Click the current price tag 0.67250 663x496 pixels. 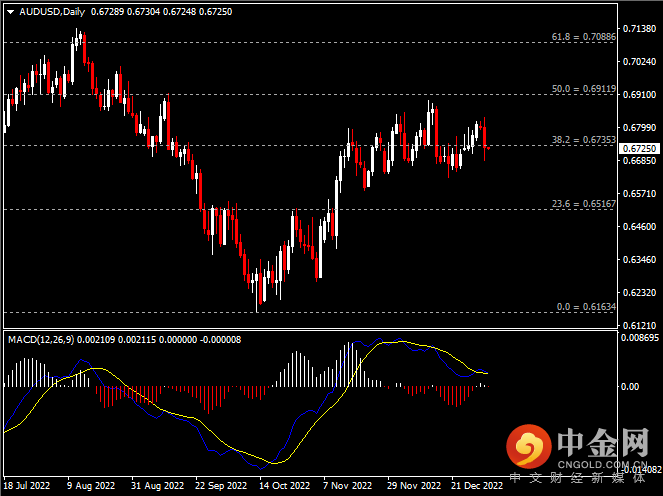click(639, 148)
